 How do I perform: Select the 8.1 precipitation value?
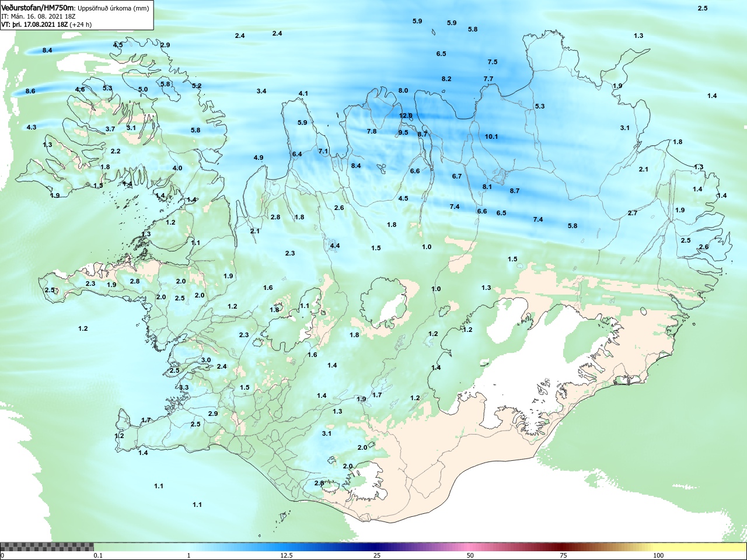(487, 187)
